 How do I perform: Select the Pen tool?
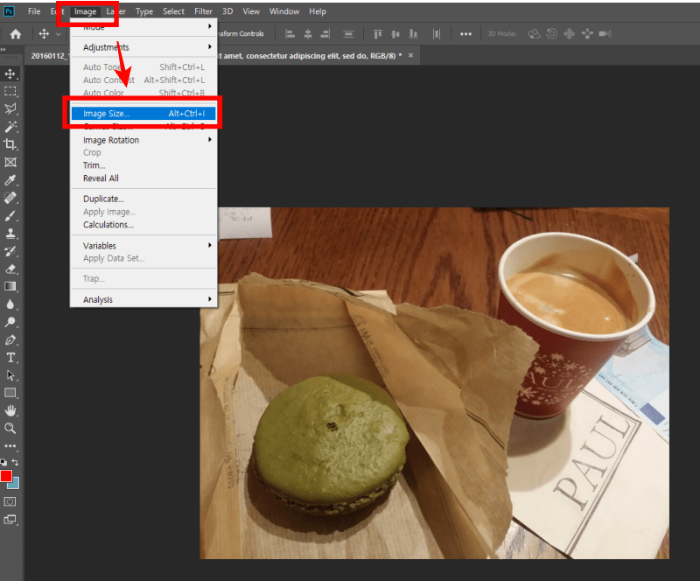click(10, 340)
